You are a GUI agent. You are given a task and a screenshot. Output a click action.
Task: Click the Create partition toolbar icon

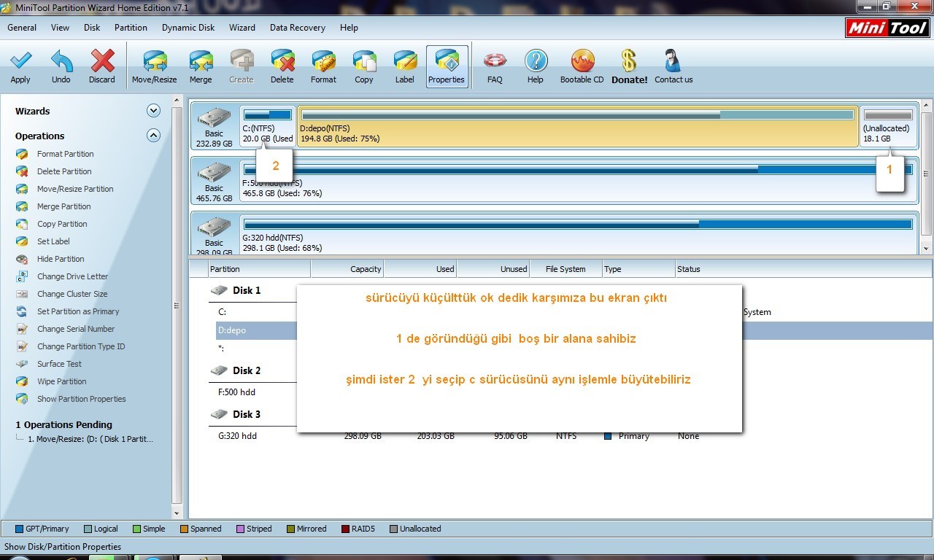(x=242, y=62)
